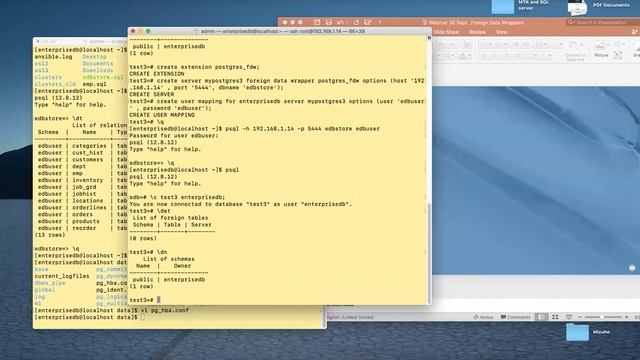Click the 'vi pg_hba.conf' command in back terminal
This screenshot has width=640, height=360.
164,310
